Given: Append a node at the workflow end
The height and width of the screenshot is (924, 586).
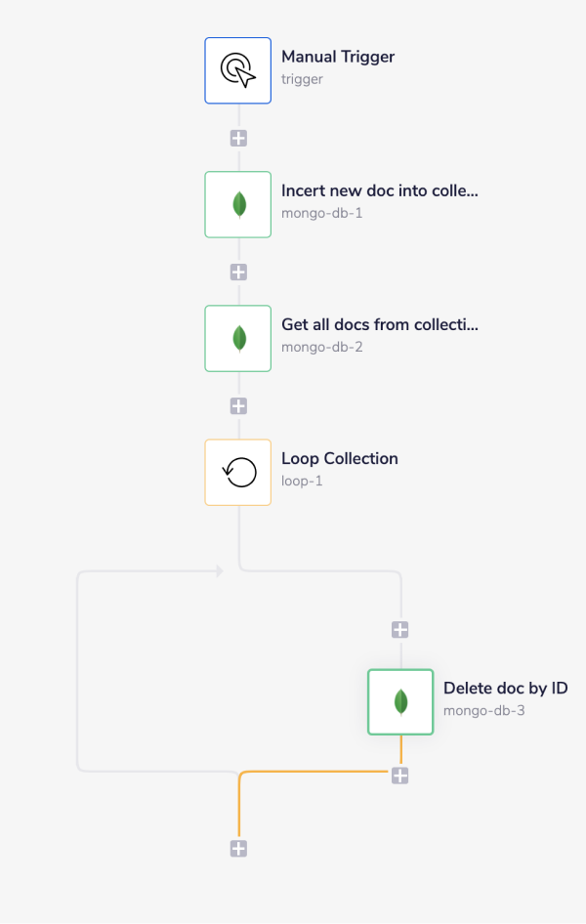Looking at the screenshot, I should (x=237, y=848).
